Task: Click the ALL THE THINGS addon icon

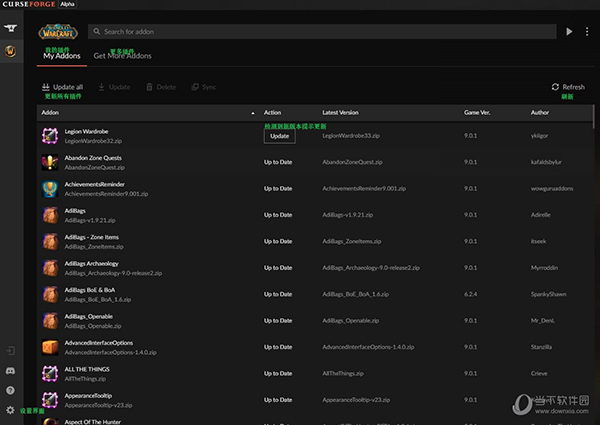Action: [x=50, y=373]
